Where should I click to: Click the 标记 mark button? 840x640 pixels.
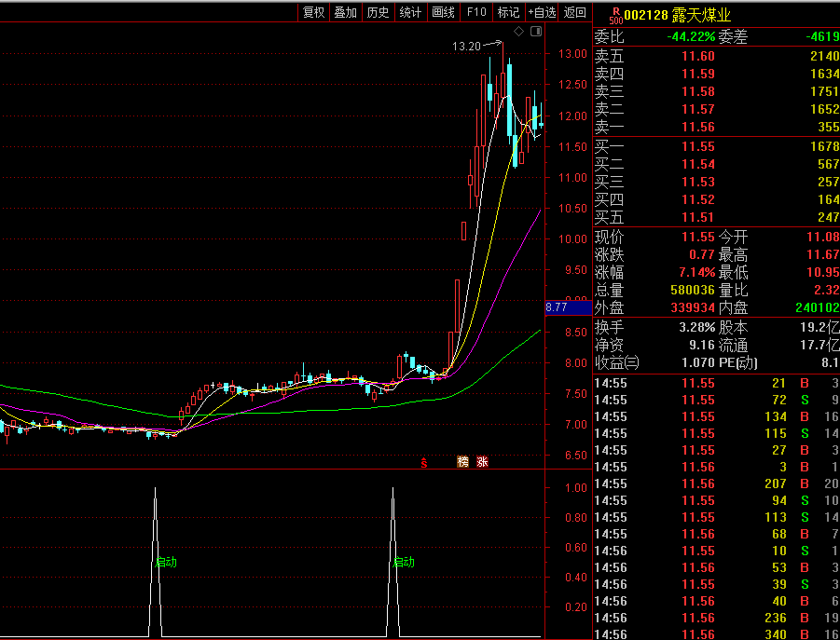click(x=508, y=12)
